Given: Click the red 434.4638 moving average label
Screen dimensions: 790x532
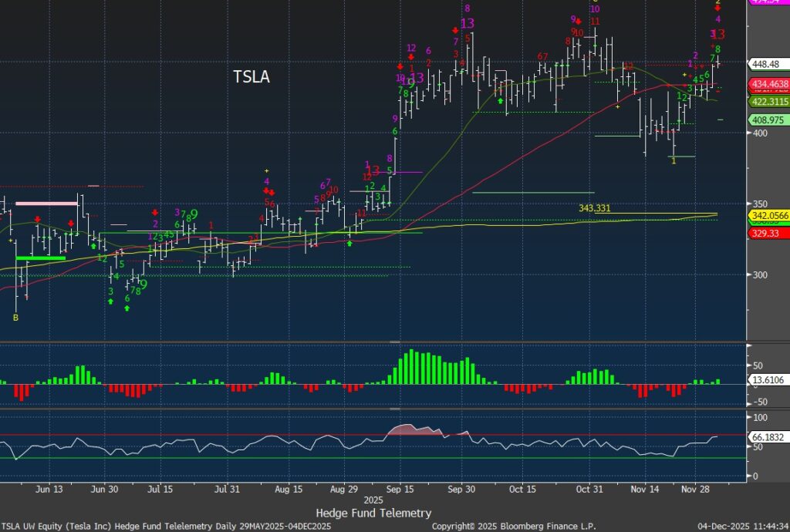Looking at the screenshot, I should coord(768,83).
